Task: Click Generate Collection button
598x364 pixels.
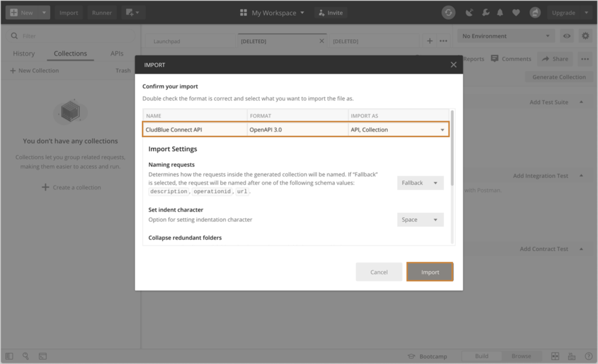Action: tap(559, 77)
